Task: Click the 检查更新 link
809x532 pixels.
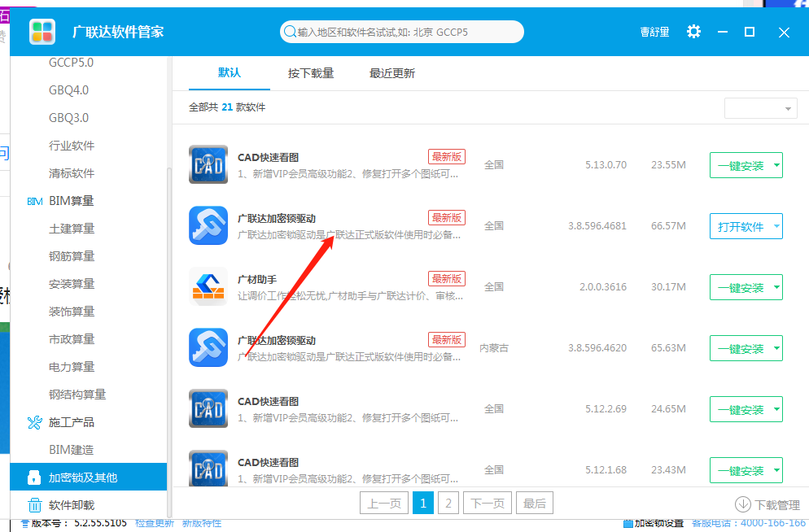Action: tap(155, 523)
